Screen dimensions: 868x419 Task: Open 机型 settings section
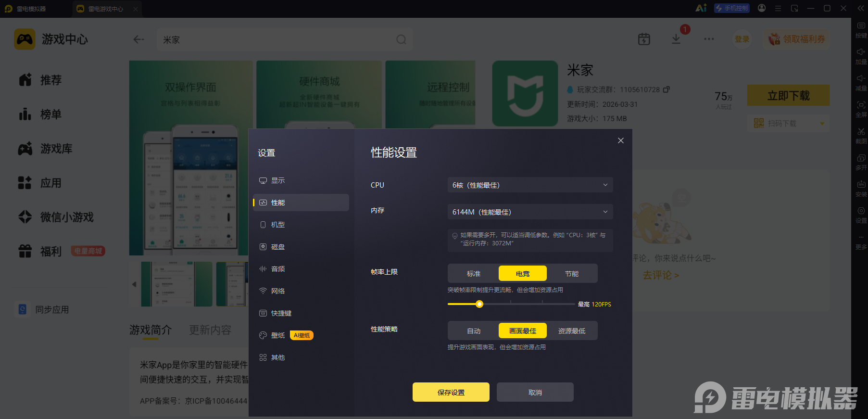coord(301,225)
